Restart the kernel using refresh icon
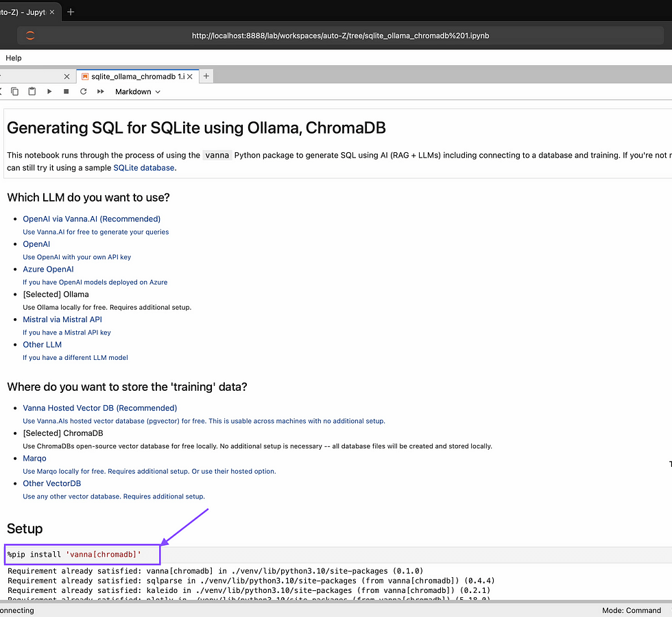The height and width of the screenshot is (617, 672). (x=84, y=91)
